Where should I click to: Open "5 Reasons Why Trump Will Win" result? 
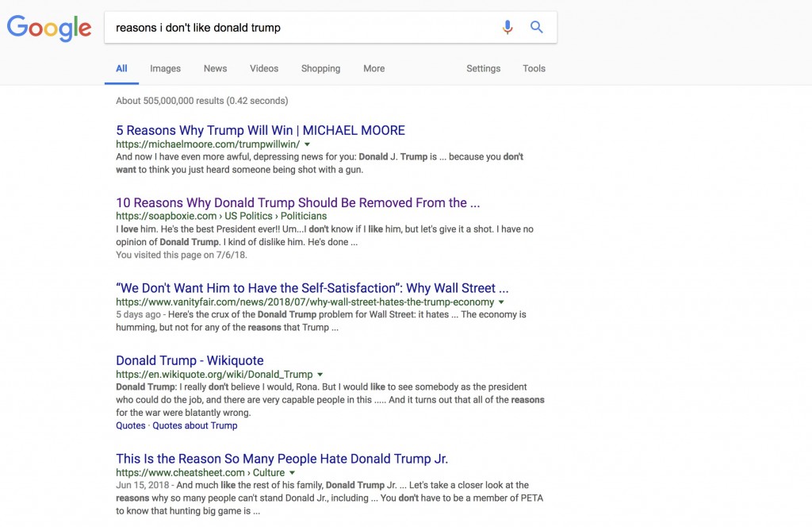(260, 130)
